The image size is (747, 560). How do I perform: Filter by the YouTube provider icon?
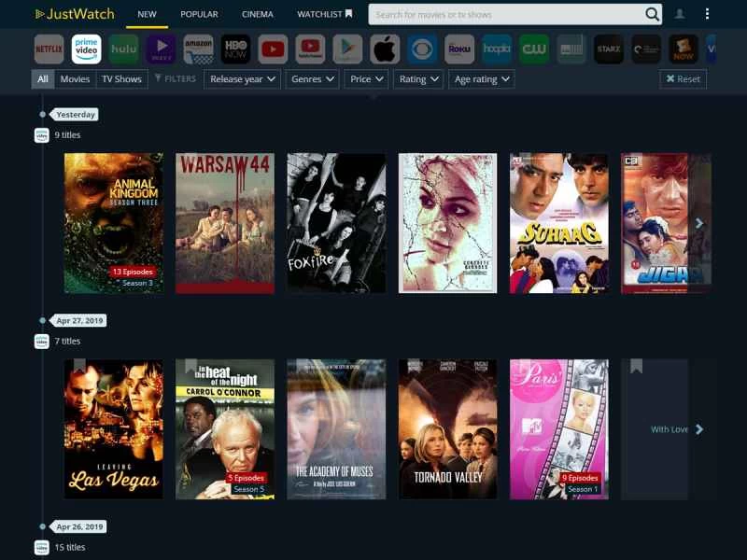tap(273, 49)
